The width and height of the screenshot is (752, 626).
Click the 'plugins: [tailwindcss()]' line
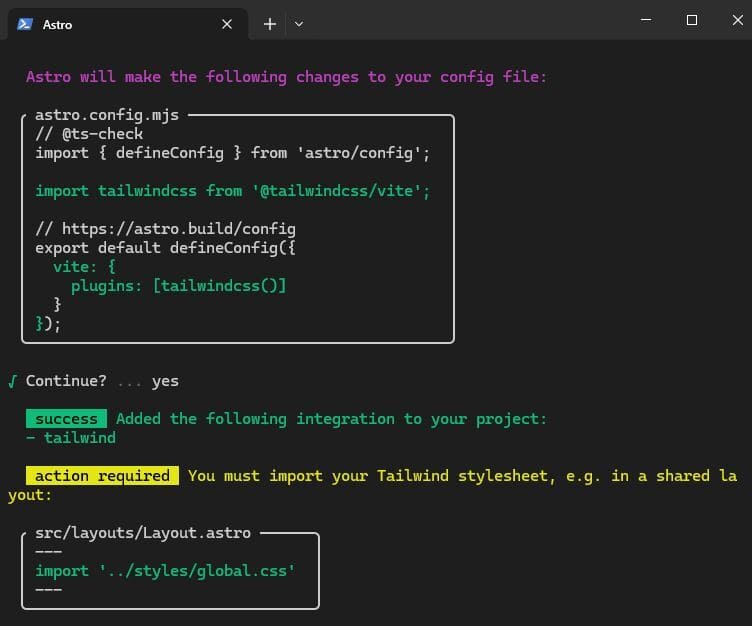(x=178, y=286)
